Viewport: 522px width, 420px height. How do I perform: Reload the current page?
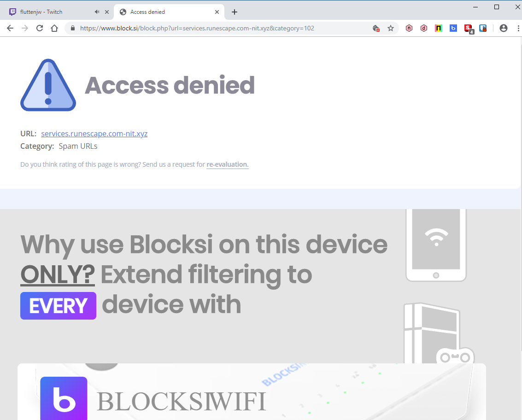point(40,28)
